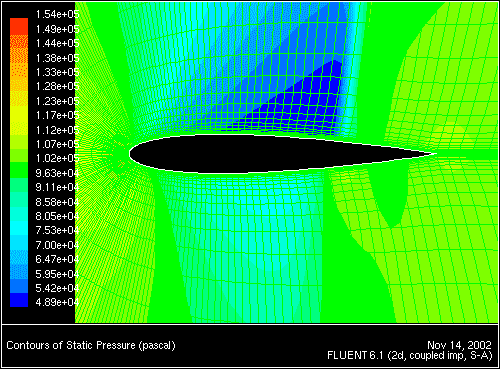The width and height of the screenshot is (500, 369).
Task: Click the 1.23e+05 legend label
Action: [x=57, y=101]
